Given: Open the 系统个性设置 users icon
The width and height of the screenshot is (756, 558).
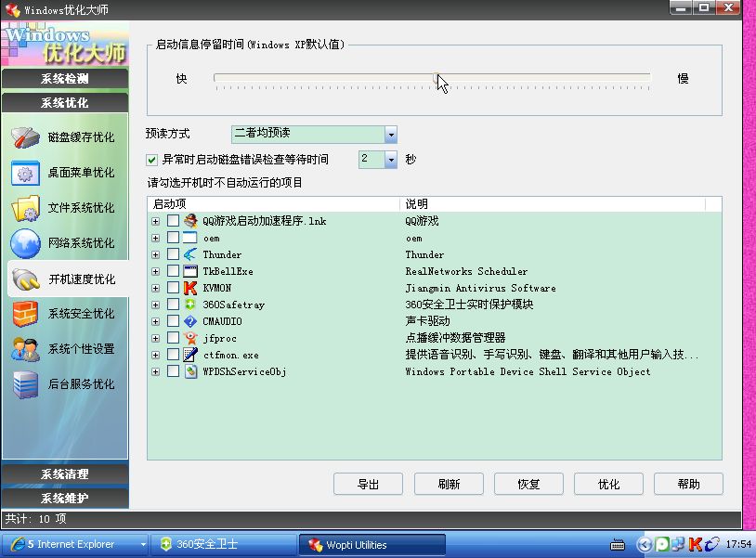Looking at the screenshot, I should pyautogui.click(x=25, y=349).
